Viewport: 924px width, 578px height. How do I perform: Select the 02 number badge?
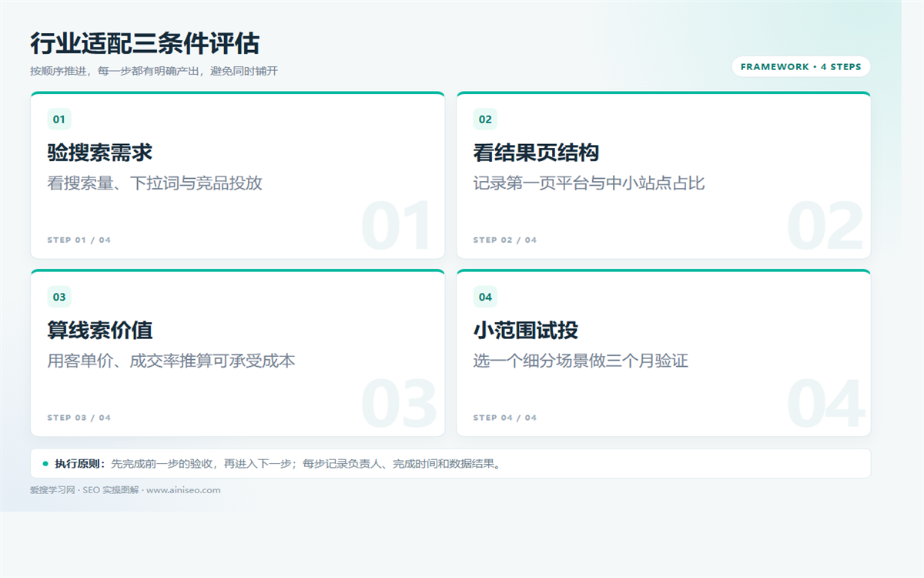point(485,119)
